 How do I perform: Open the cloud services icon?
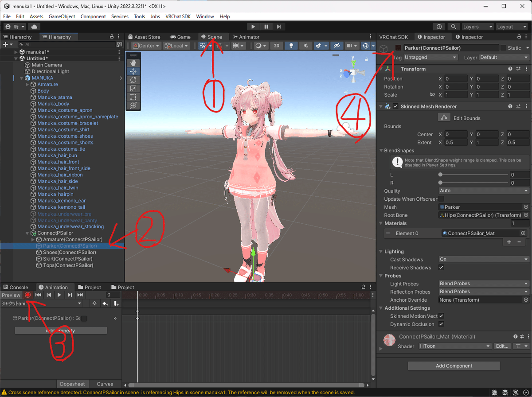point(34,27)
